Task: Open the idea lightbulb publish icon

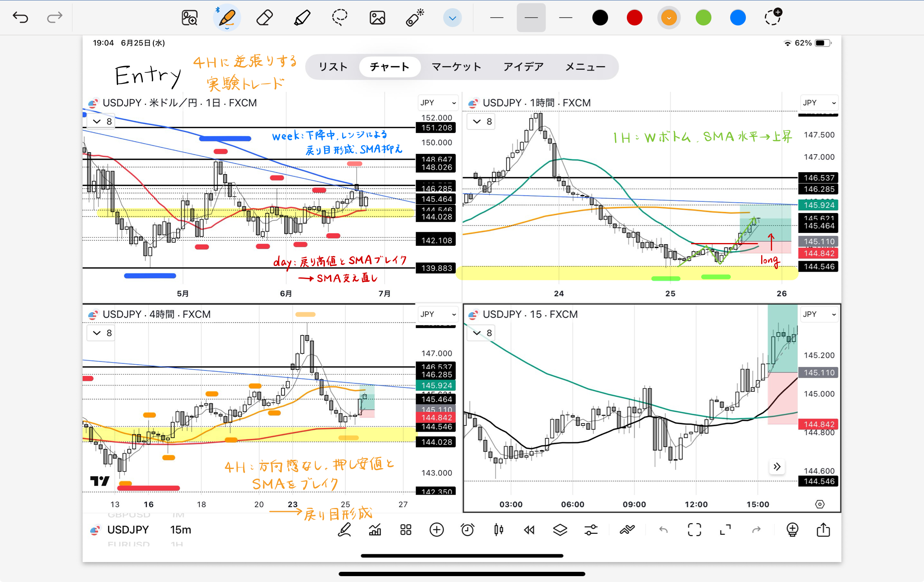Action: click(x=792, y=530)
